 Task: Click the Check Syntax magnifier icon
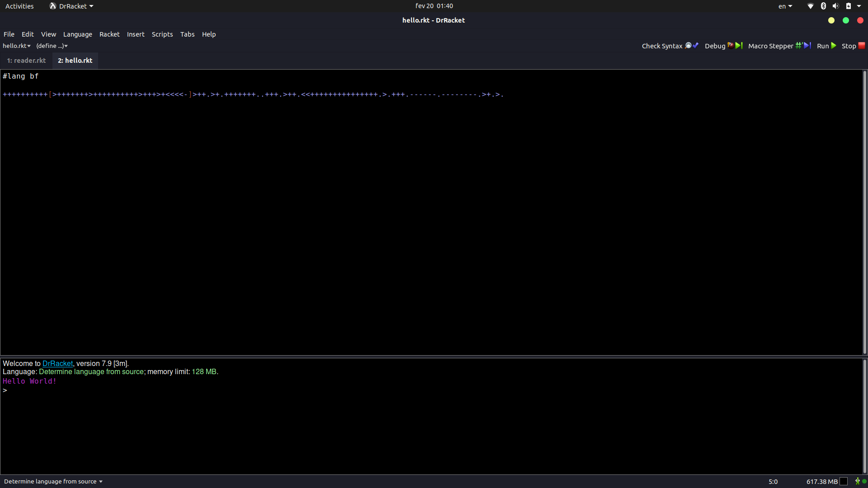(689, 46)
